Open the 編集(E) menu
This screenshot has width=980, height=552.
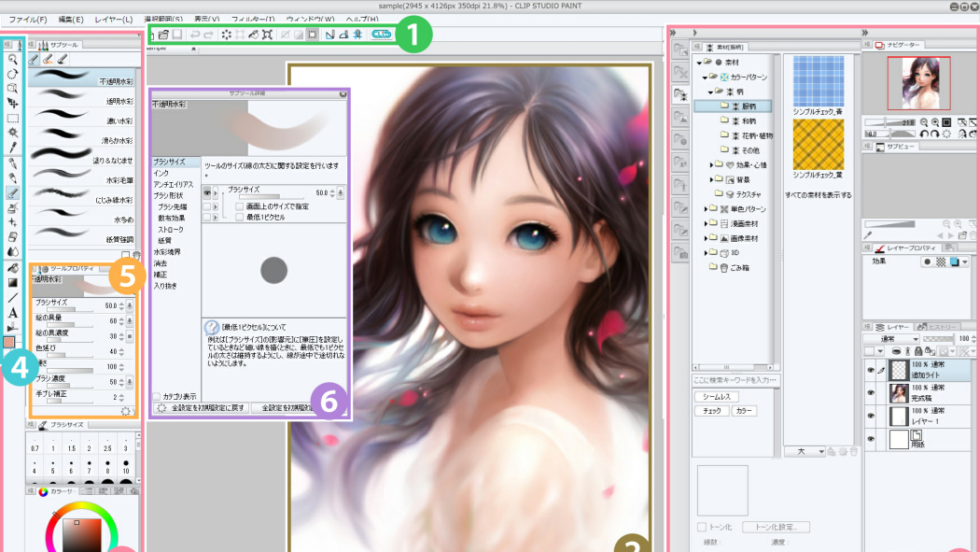[x=71, y=20]
